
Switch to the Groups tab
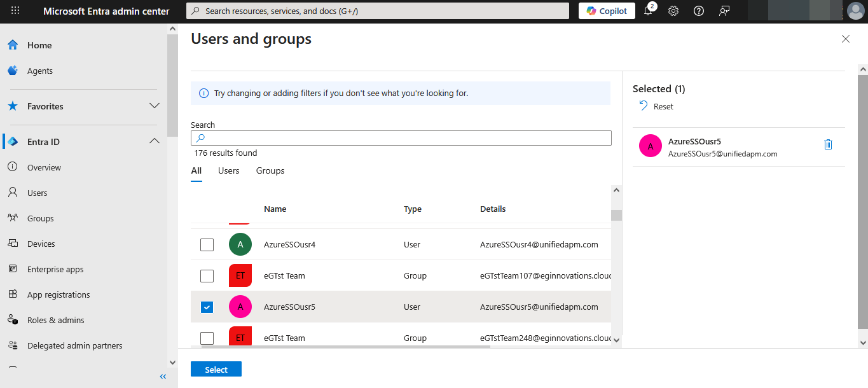(270, 170)
